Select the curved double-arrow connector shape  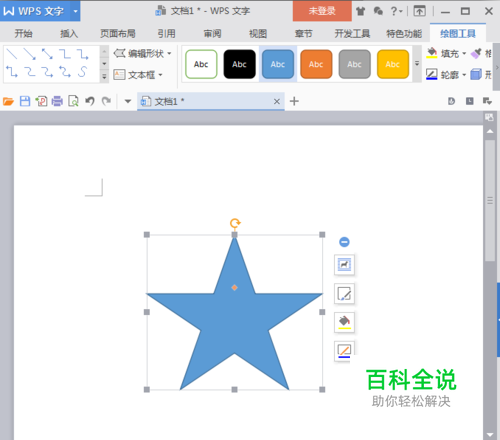click(x=65, y=71)
